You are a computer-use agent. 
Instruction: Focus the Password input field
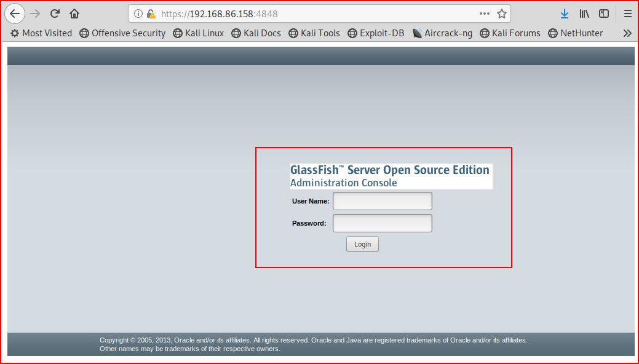[383, 223]
